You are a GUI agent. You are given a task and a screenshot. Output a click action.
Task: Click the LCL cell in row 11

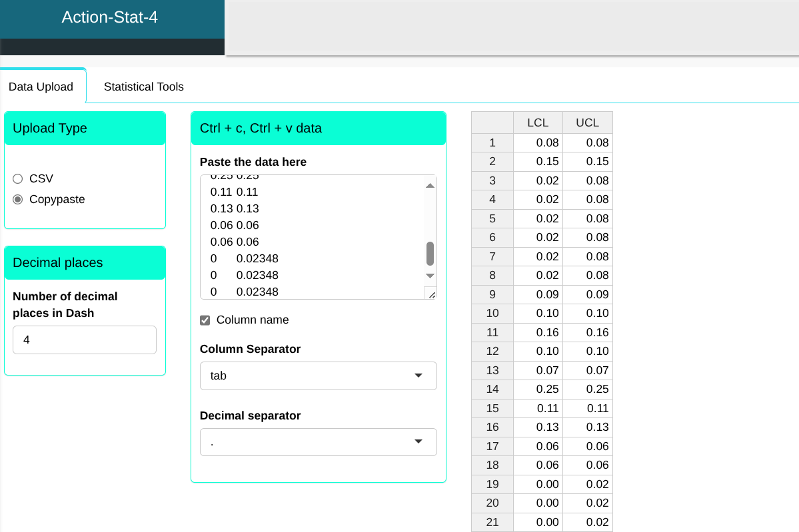[x=537, y=332]
